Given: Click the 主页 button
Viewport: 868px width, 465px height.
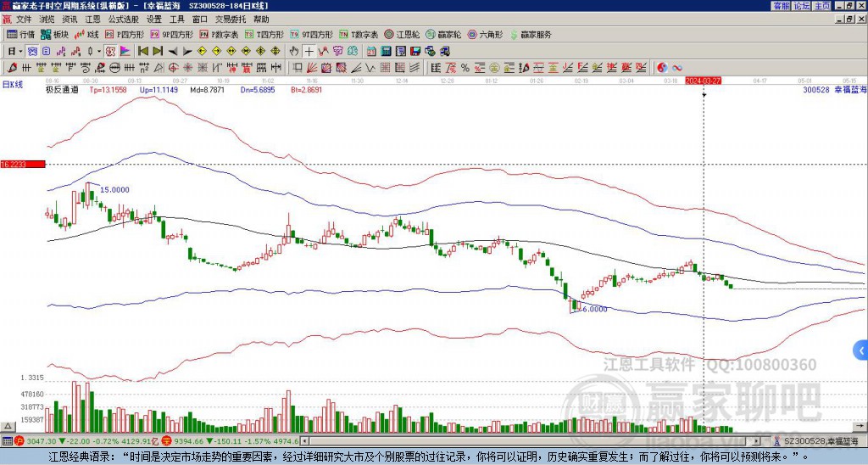Looking at the screenshot, I should pos(822,6).
